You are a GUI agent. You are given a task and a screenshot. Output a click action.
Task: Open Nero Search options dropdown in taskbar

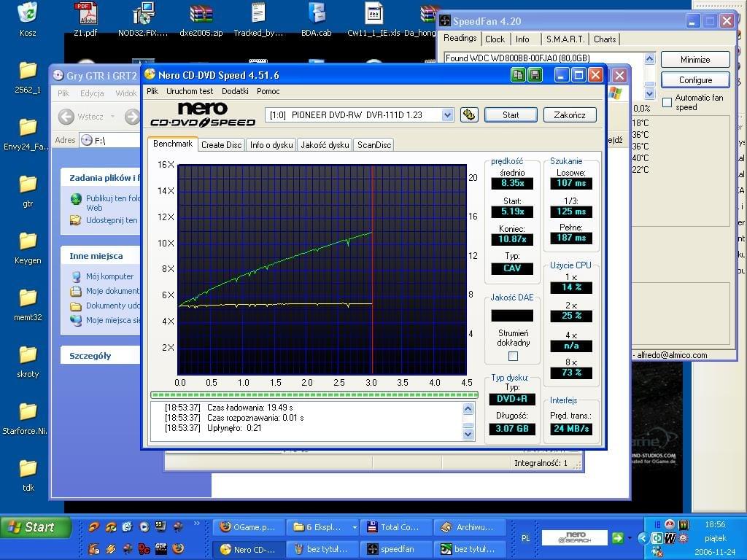click(630, 538)
